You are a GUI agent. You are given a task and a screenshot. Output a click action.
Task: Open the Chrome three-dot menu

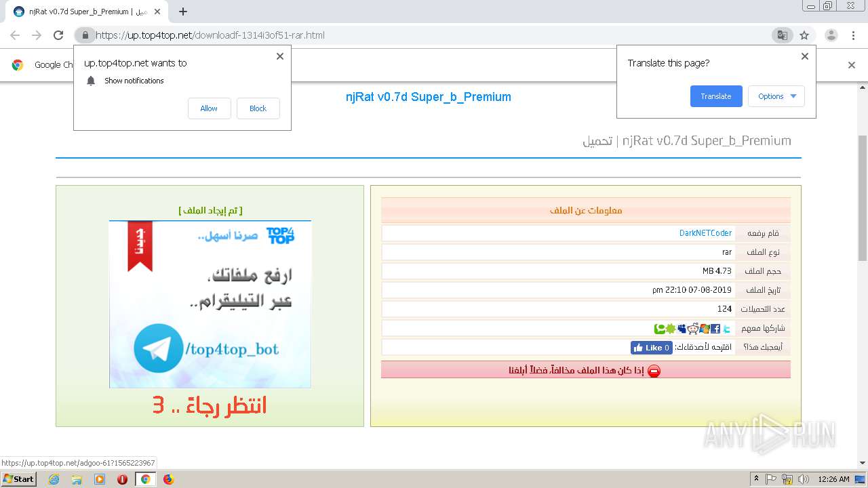[x=852, y=35]
